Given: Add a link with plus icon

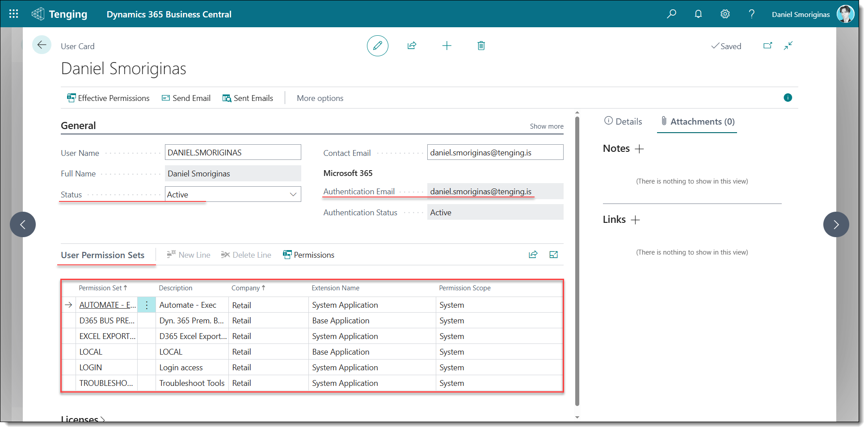Looking at the screenshot, I should 636,220.
